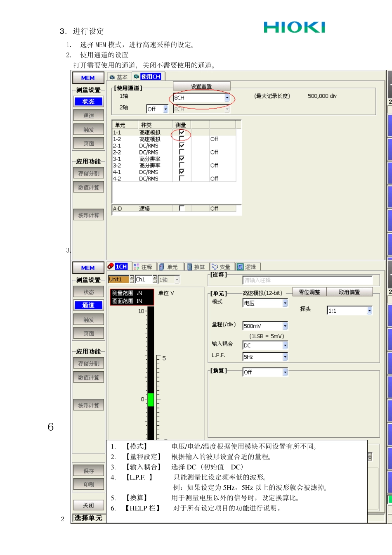Click 触发 button in the 1CH screen

click(88, 320)
